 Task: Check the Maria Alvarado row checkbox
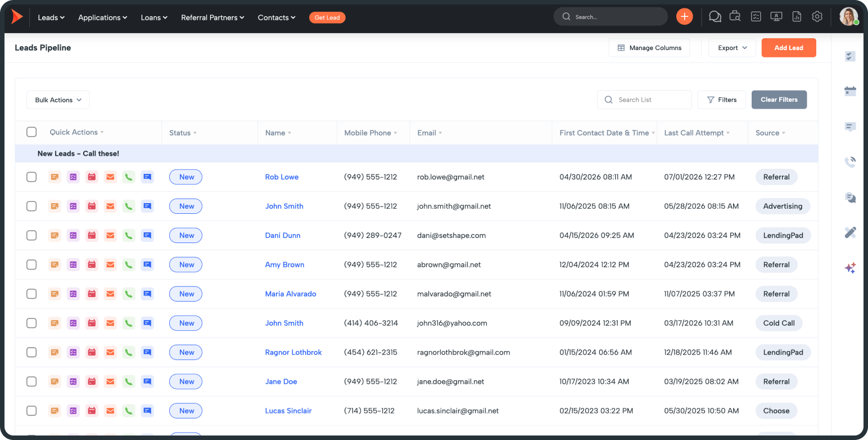click(x=31, y=294)
